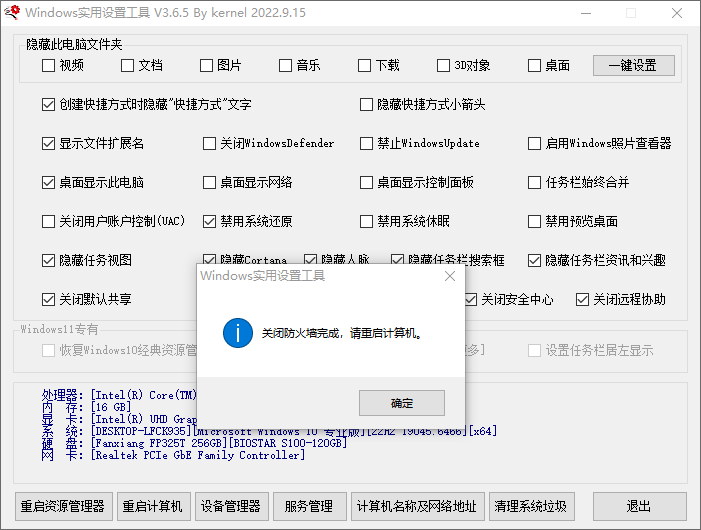Viewport: 701px width, 530px height.
Task: Enable 禁用系统休眠 checkbox
Action: click(366, 221)
